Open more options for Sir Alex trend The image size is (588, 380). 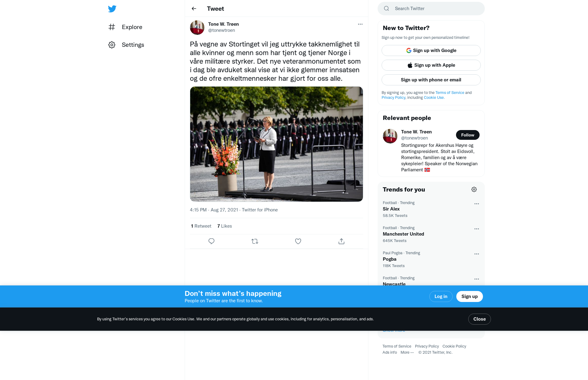pos(477,204)
